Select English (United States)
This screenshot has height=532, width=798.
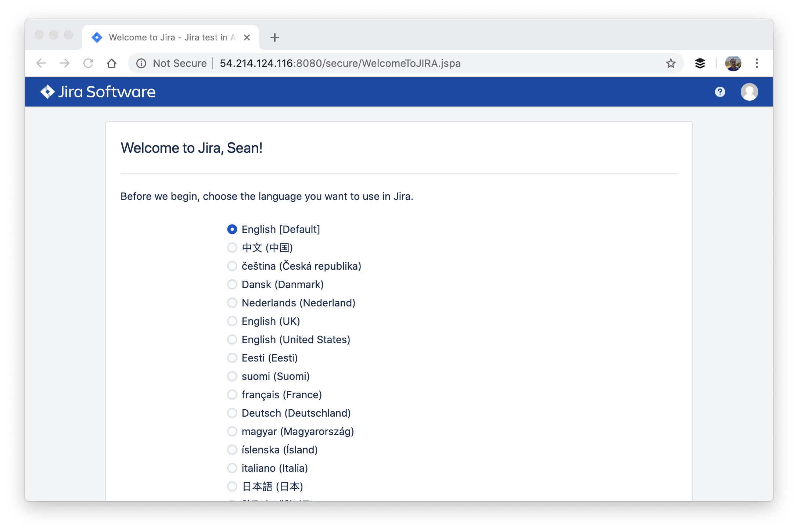pyautogui.click(x=232, y=339)
